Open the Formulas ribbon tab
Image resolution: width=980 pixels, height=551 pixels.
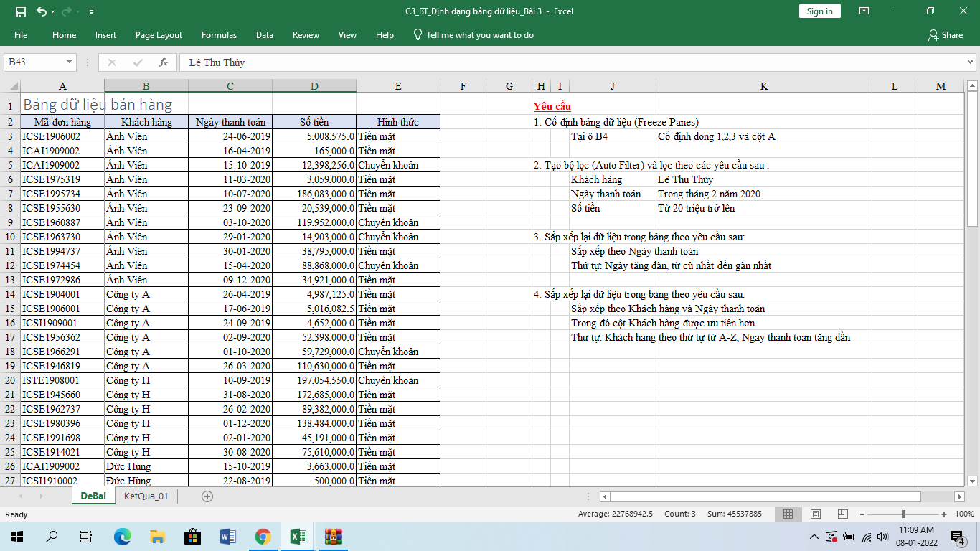[219, 35]
